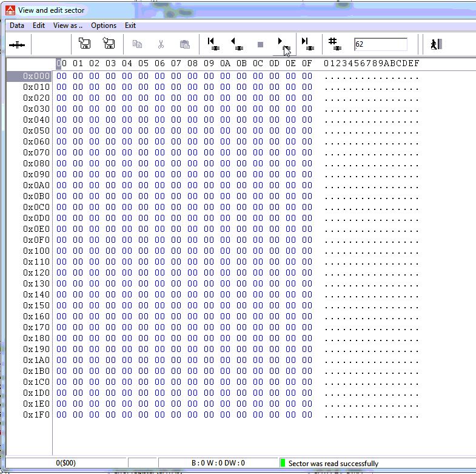Screen dimensions: 476x474
Task: Click the sector number field showing 62
Action: pos(380,44)
